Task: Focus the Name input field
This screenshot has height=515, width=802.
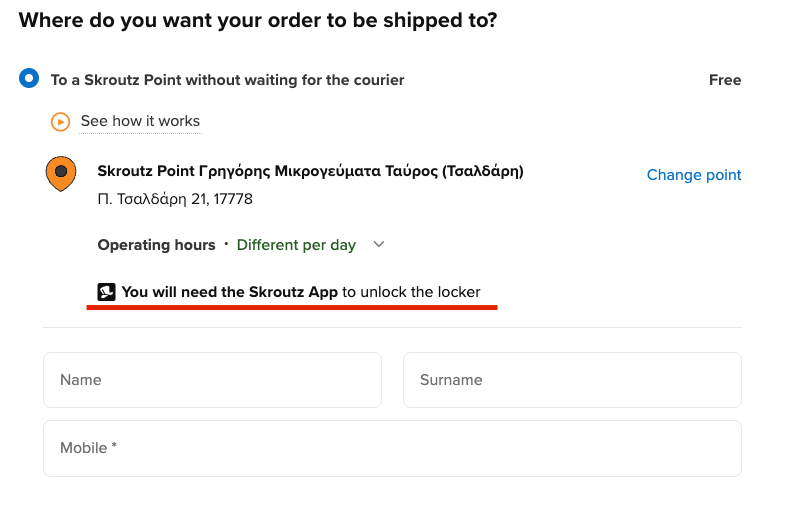Action: pos(212,380)
